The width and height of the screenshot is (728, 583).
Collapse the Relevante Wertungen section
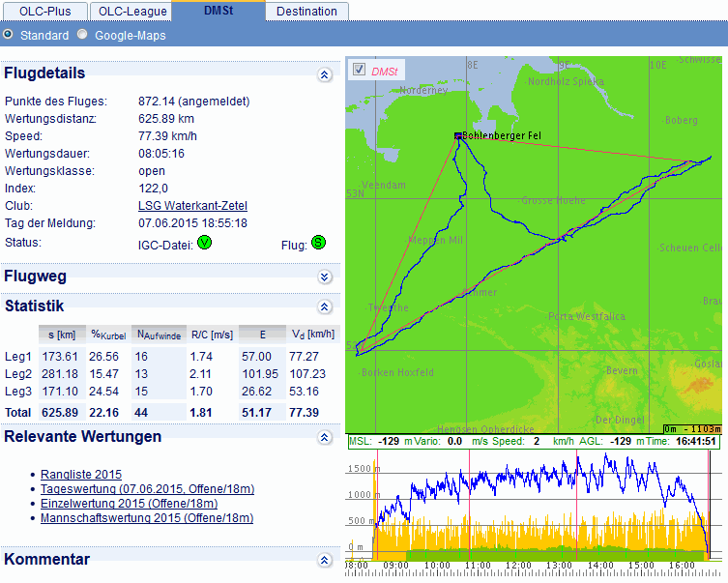click(325, 437)
